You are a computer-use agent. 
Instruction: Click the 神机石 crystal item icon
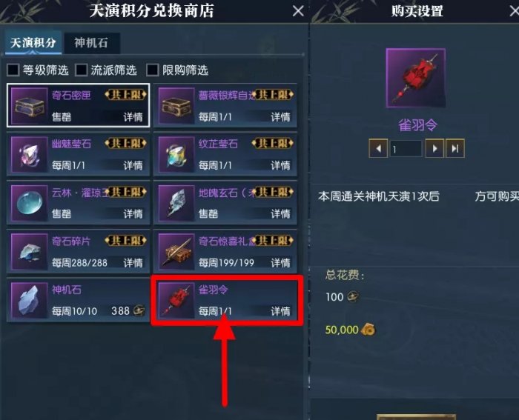point(30,300)
